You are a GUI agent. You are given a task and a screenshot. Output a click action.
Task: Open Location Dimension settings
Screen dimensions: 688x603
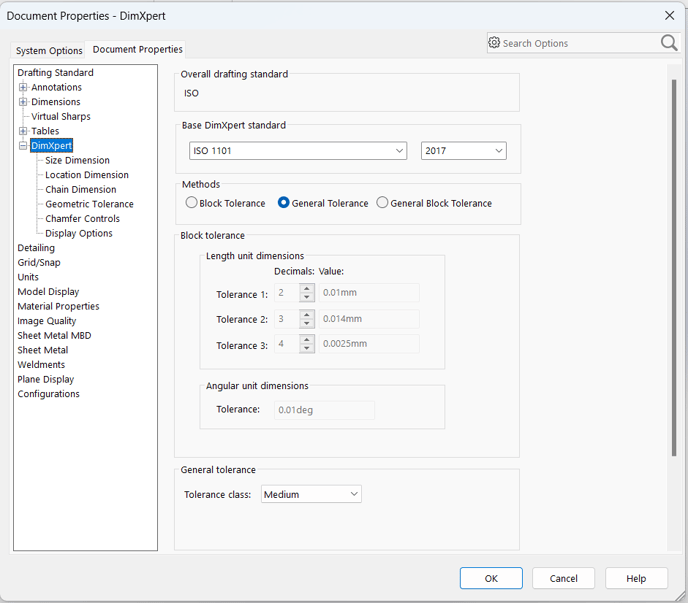(x=87, y=175)
